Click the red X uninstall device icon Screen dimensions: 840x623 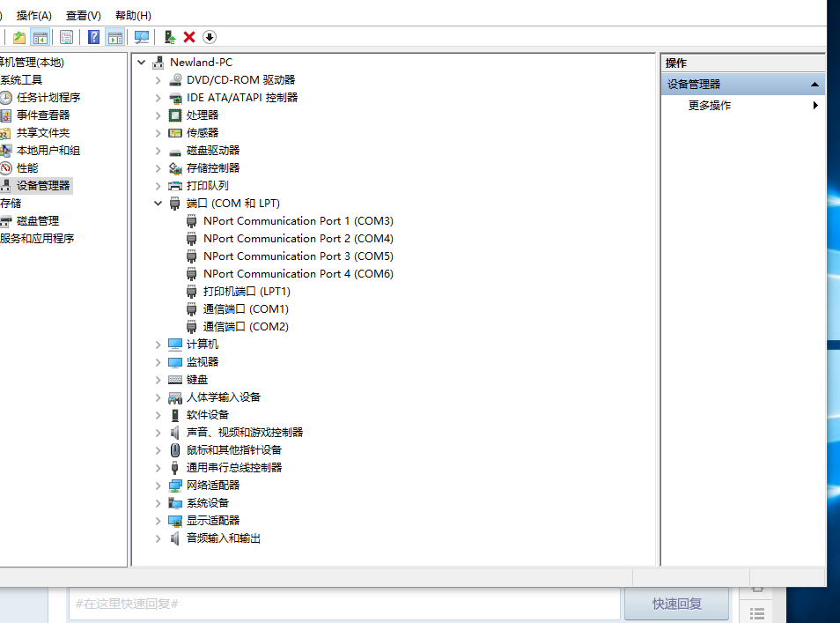coord(189,37)
